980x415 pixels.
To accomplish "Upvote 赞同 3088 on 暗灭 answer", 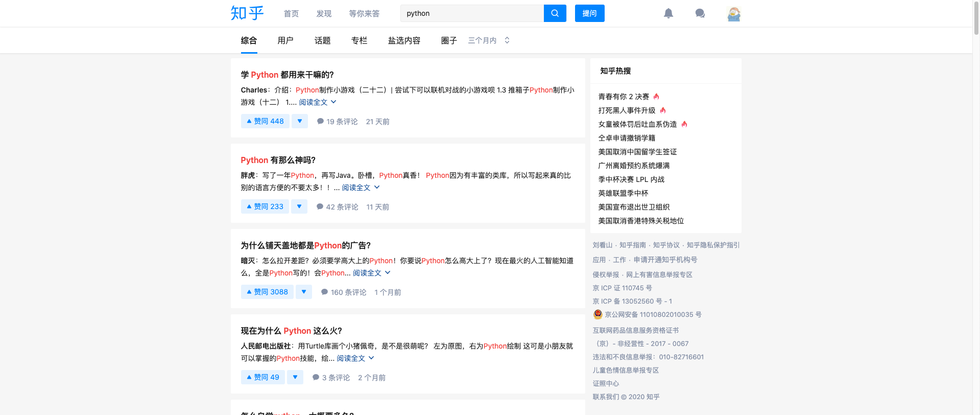I will click(267, 292).
